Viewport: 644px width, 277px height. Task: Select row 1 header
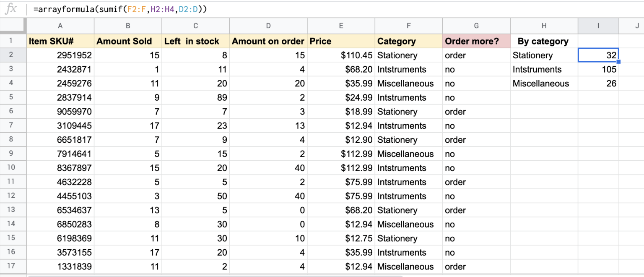pyautogui.click(x=12, y=41)
